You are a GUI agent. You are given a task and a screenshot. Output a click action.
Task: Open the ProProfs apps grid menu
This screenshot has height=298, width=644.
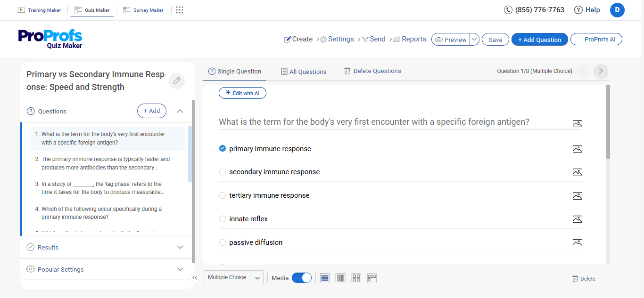pyautogui.click(x=179, y=9)
